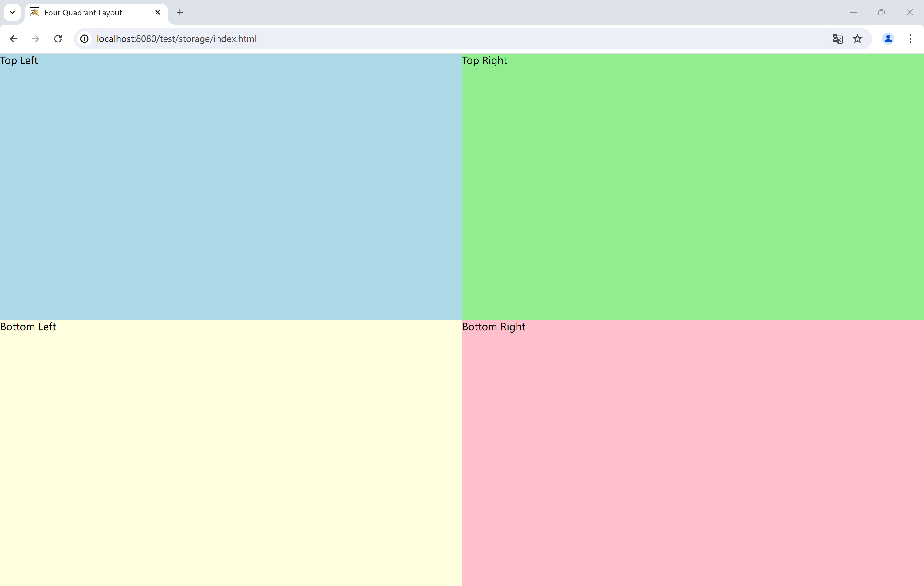
Task: Open the Google Translate page icon
Action: (837, 39)
